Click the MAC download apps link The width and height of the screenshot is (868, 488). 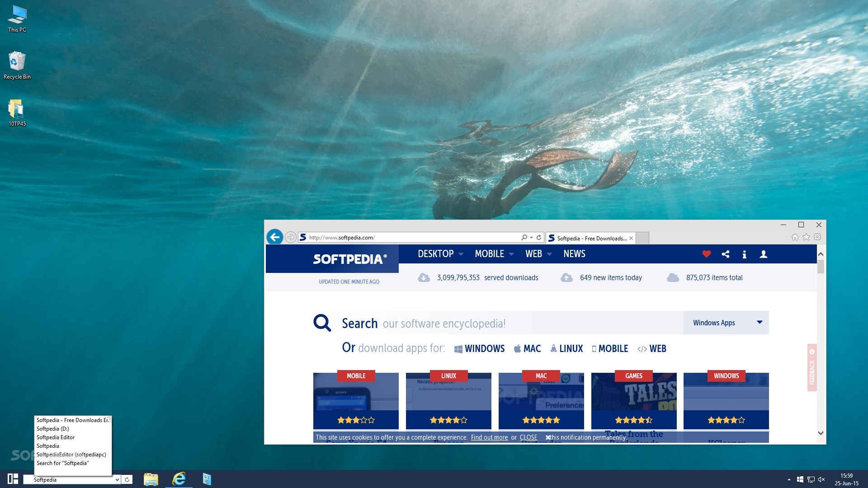tap(527, 348)
